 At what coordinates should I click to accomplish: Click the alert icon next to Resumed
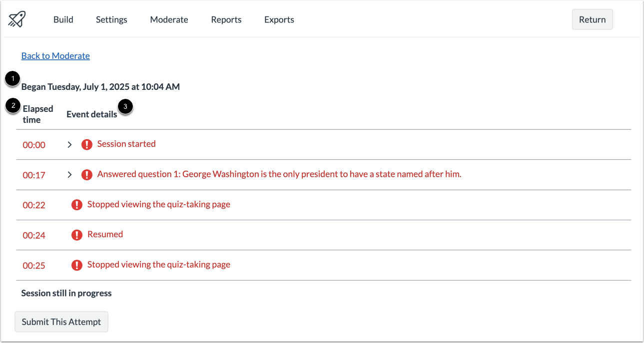[76, 235]
